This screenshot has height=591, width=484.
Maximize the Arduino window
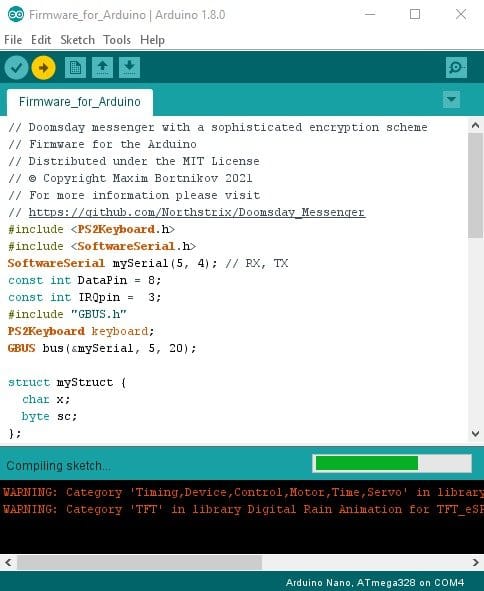pos(415,14)
